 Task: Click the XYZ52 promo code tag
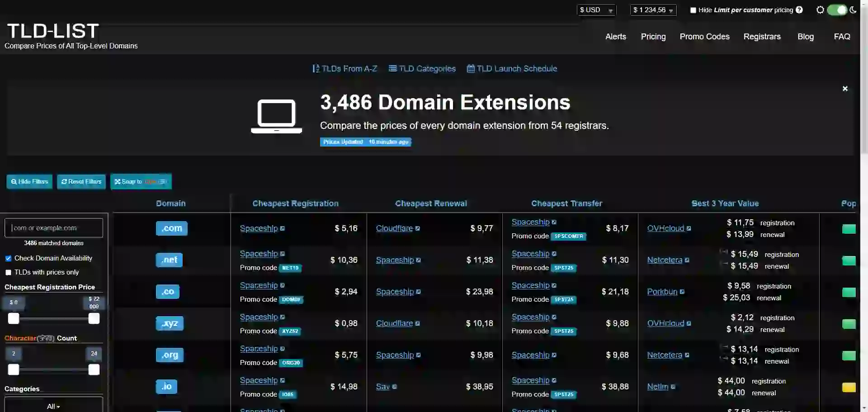290,331
